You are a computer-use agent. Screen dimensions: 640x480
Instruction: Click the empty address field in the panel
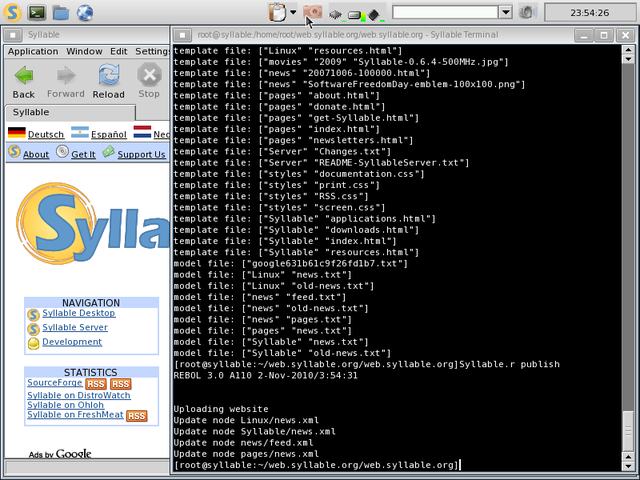point(445,12)
